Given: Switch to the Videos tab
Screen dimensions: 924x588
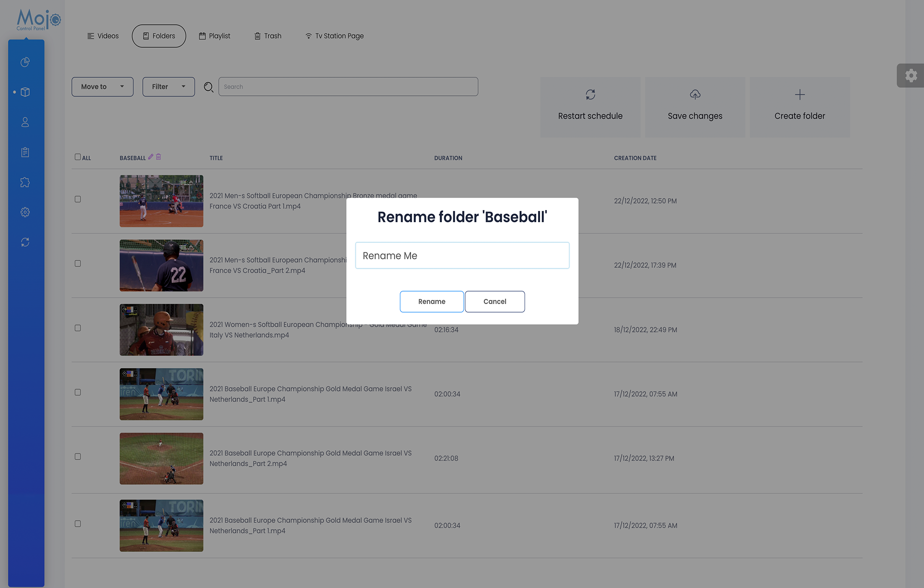Looking at the screenshot, I should (x=103, y=36).
